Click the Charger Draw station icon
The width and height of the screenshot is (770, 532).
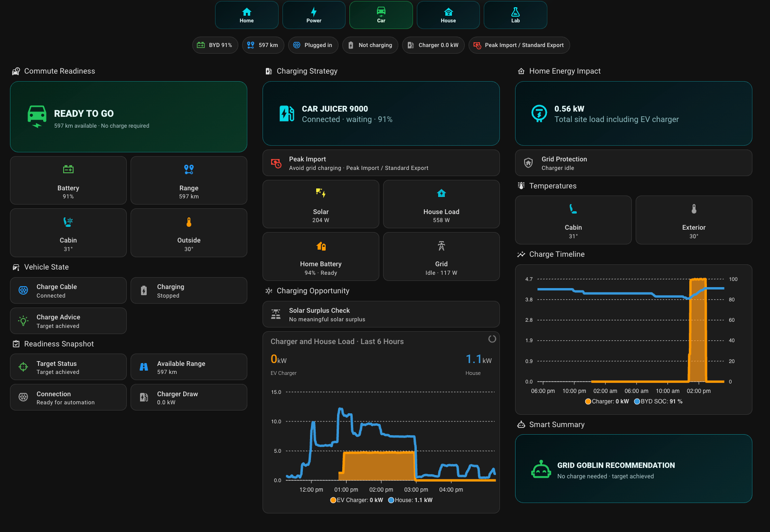point(143,397)
